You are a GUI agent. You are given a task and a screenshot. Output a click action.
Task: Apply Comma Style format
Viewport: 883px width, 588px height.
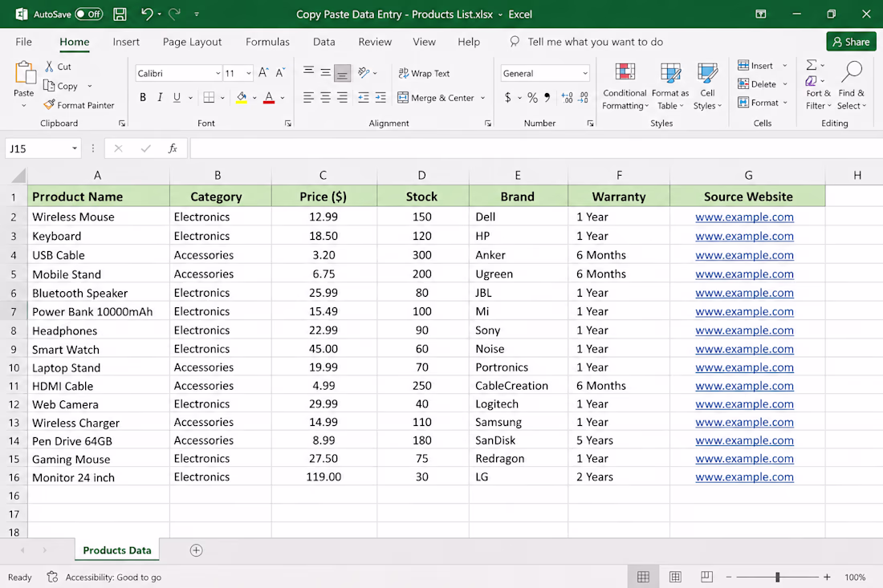point(547,97)
